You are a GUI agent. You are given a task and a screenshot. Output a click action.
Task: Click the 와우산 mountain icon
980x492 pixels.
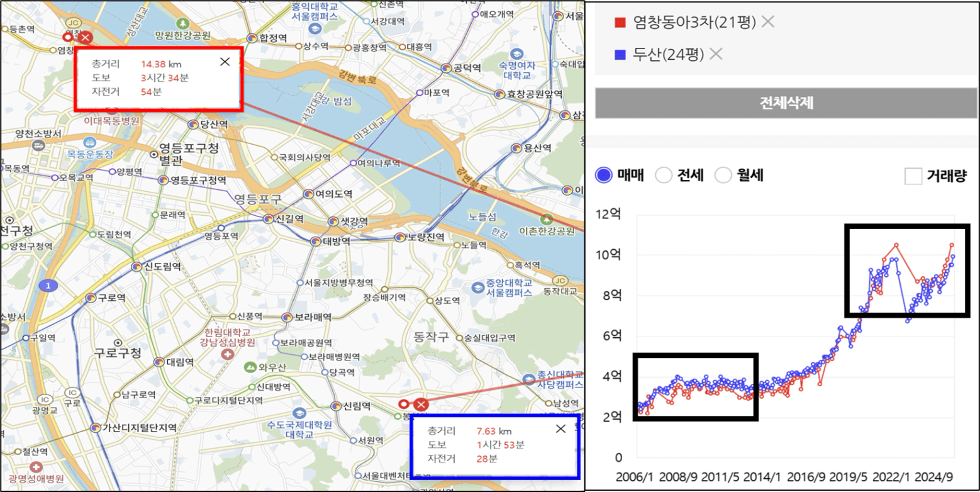click(x=251, y=366)
